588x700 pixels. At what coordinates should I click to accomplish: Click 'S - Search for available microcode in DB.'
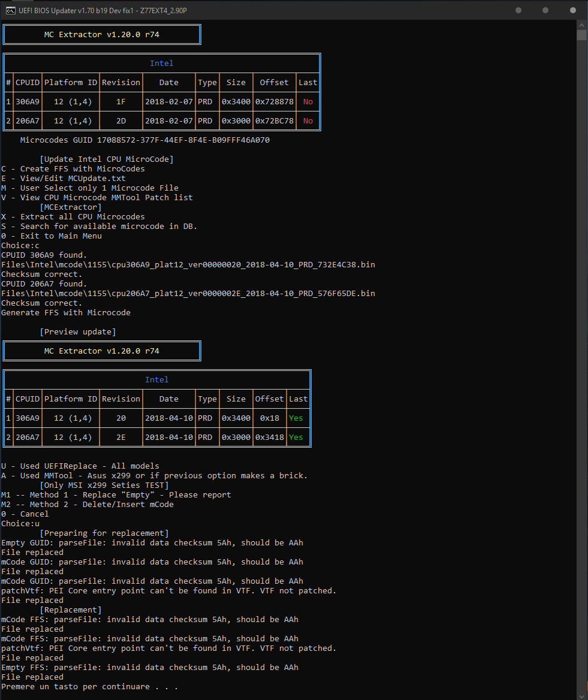99,227
